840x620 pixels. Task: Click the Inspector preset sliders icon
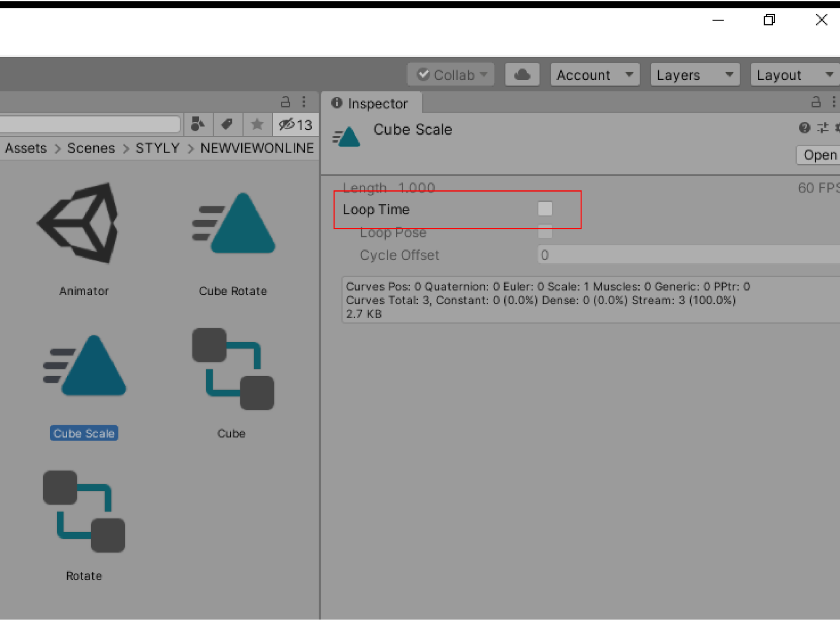pyautogui.click(x=823, y=128)
